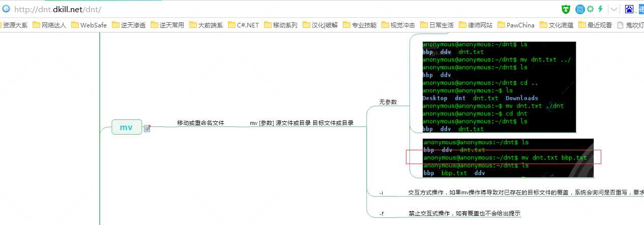Select the mv [参数] 源文件或目录 syntax branch
The image size is (644, 225).
[x=302, y=123]
